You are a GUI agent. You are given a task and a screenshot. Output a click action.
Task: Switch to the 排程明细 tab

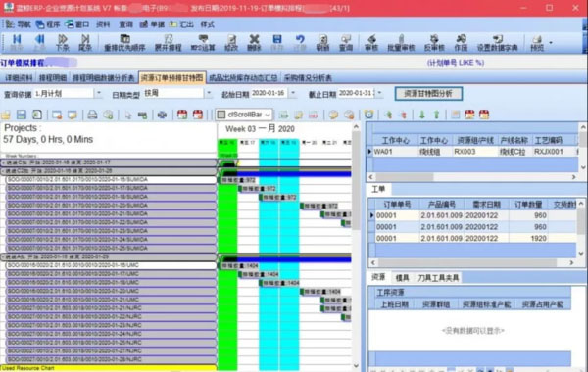click(53, 78)
